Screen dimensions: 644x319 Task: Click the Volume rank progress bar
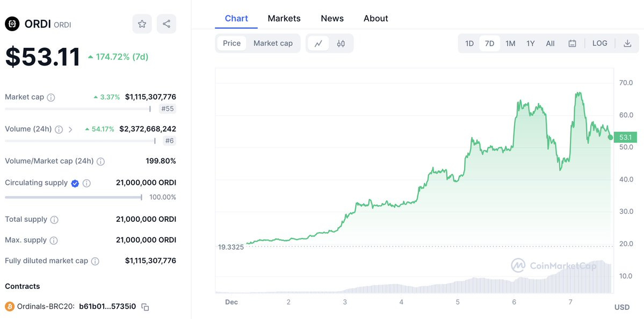tap(80, 141)
